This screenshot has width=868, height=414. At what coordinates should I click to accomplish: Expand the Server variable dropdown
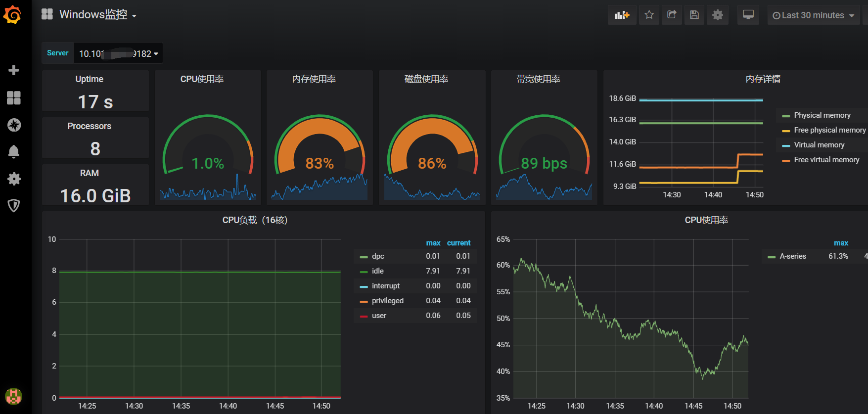[118, 53]
